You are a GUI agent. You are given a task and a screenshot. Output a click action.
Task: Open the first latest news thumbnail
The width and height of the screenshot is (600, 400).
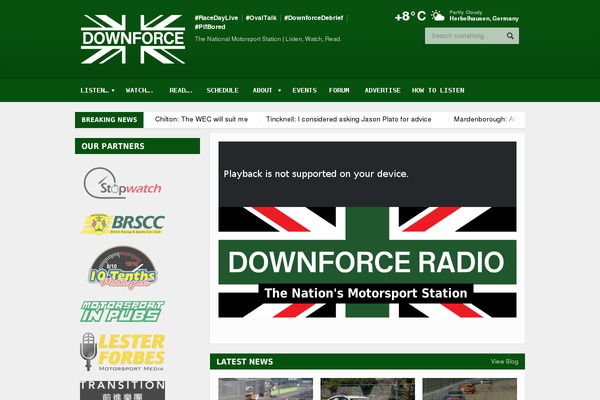(266, 389)
